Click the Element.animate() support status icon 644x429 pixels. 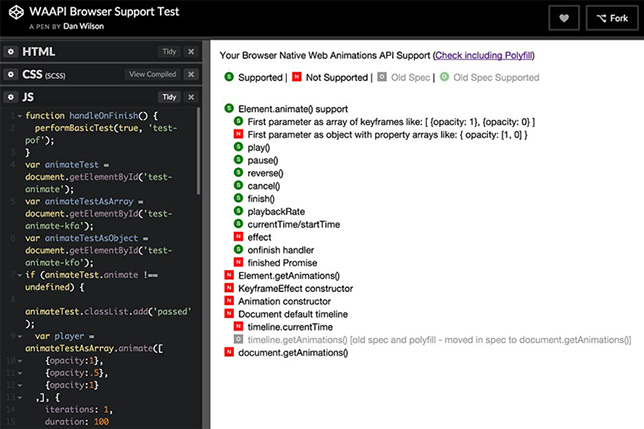229,108
